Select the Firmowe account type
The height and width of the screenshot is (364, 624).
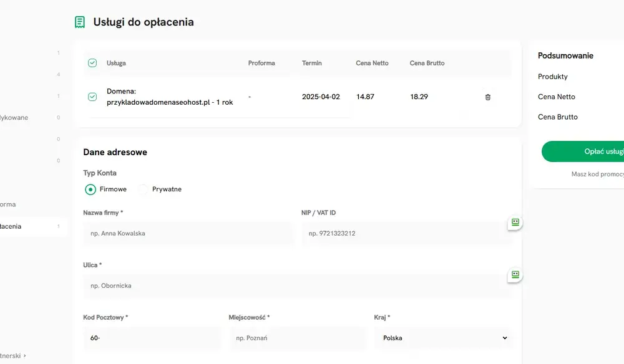tap(90, 189)
